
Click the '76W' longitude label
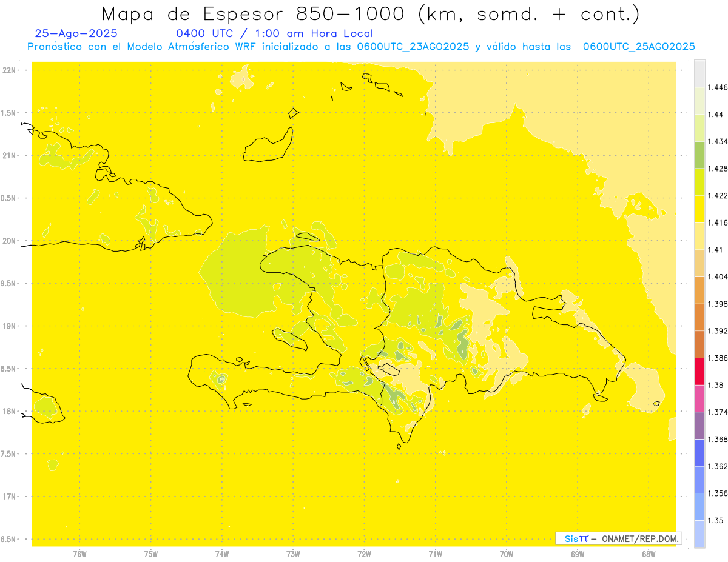coord(79,554)
